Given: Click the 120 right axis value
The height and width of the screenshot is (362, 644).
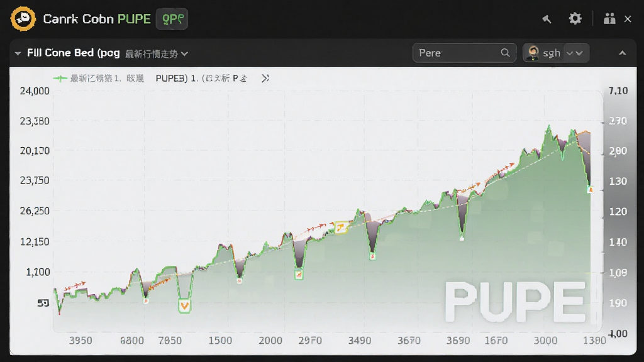Looking at the screenshot, I should 618,211.
